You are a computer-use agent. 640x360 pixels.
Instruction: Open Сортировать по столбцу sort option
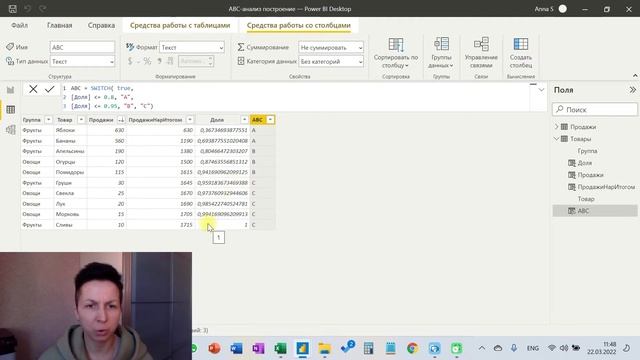coord(396,53)
